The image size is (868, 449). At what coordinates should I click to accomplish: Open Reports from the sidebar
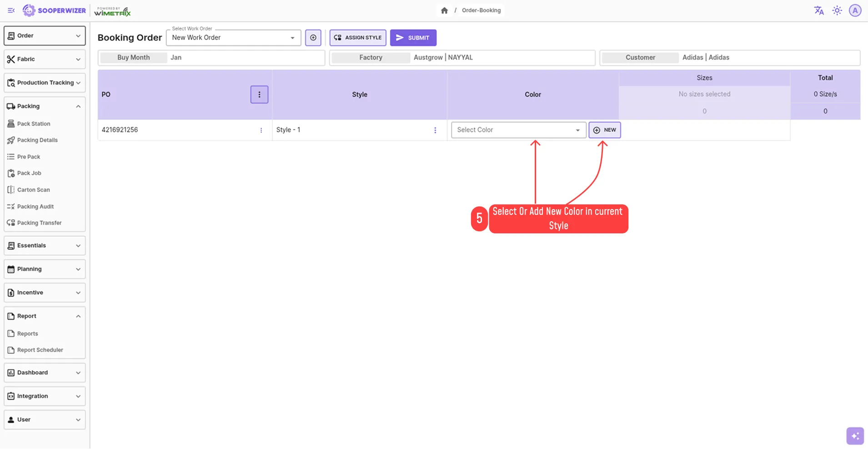pyautogui.click(x=28, y=333)
